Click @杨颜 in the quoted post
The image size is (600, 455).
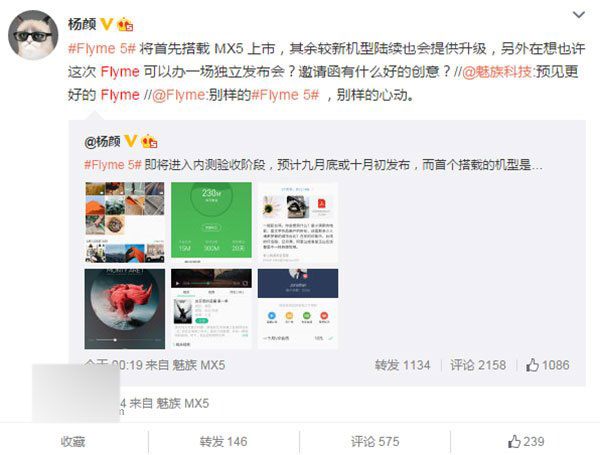(102, 142)
